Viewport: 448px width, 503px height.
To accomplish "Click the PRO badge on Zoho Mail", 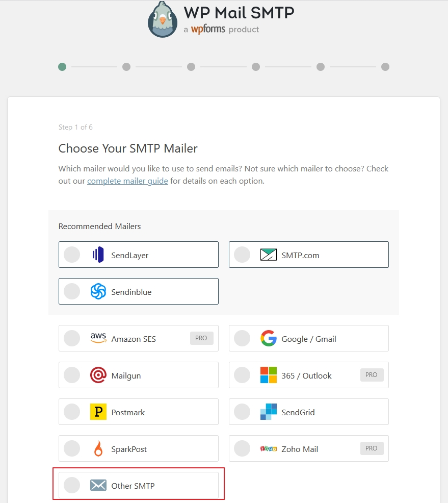I will coord(372,448).
